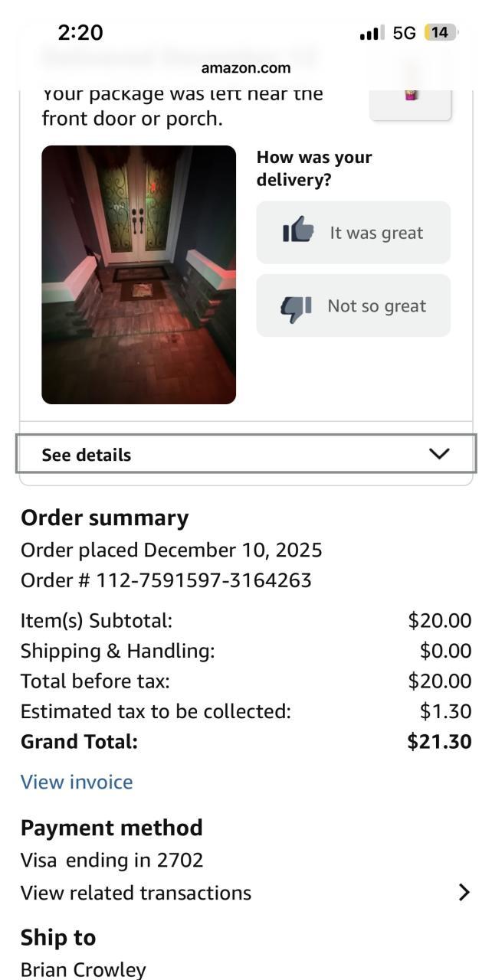The width and height of the screenshot is (492, 980).
Task: Tap the 2:20 clock in status bar
Action: [80, 32]
